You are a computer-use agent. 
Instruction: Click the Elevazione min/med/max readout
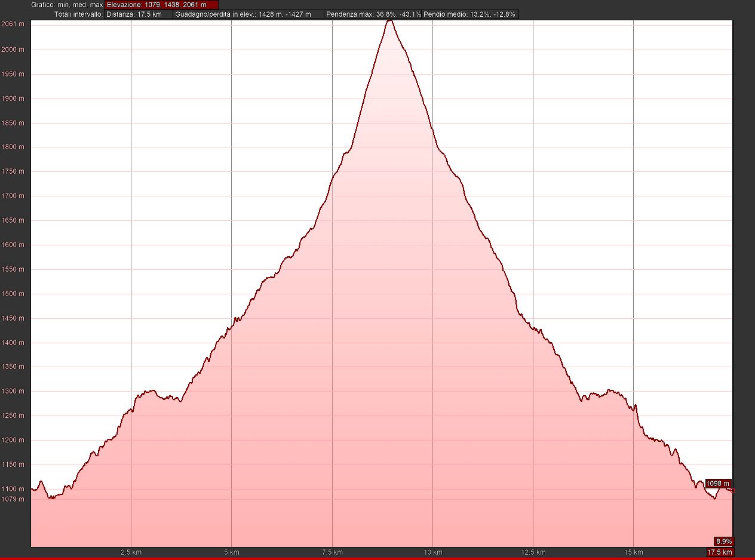click(x=161, y=5)
